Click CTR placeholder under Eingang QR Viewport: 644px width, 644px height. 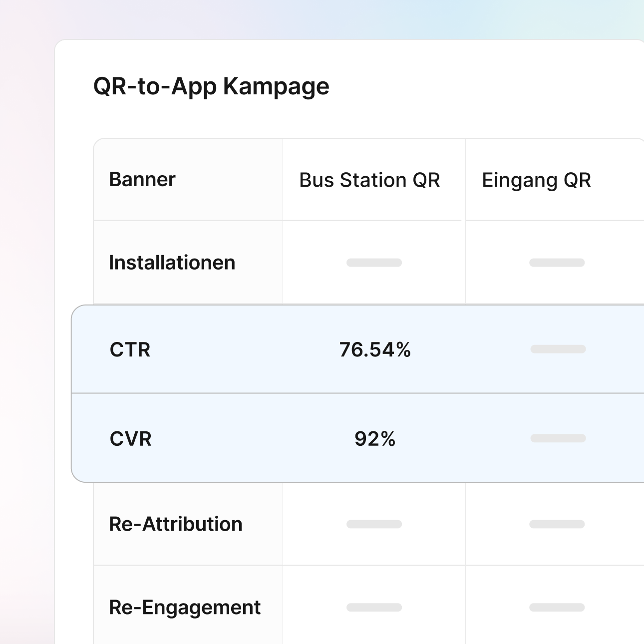coord(558,349)
